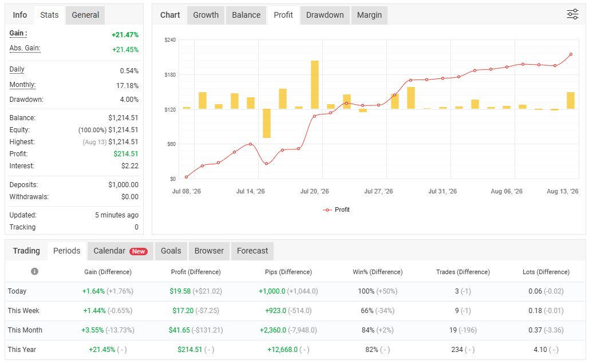Screen dimensions: 589x364
Task: Switch to the General tab
Action: point(85,15)
